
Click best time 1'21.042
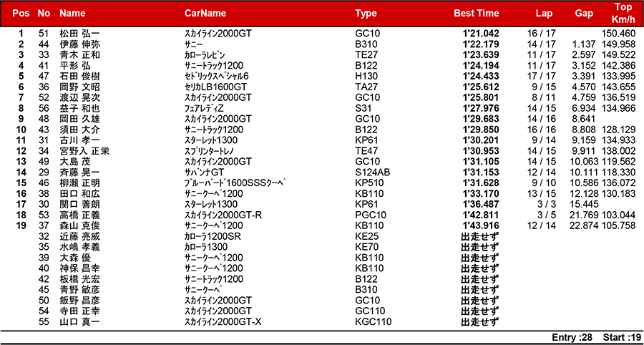[481, 34]
